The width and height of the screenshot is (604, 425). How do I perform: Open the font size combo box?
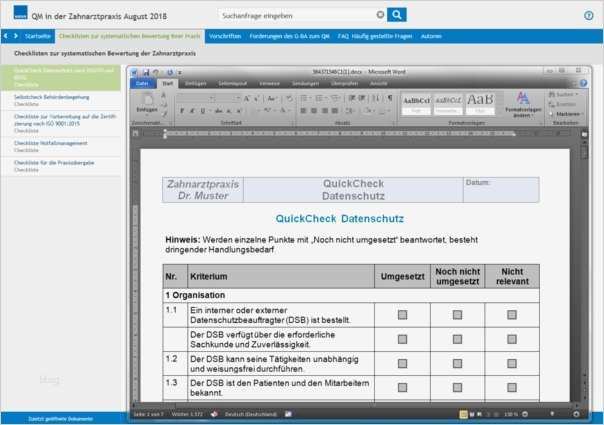pyautogui.click(x=227, y=99)
